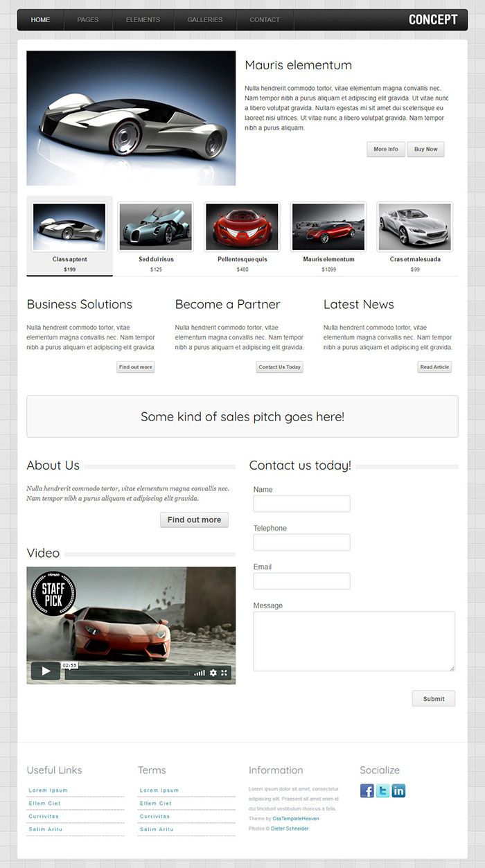Open the Galleries menu item
The image size is (485, 868).
205,20
